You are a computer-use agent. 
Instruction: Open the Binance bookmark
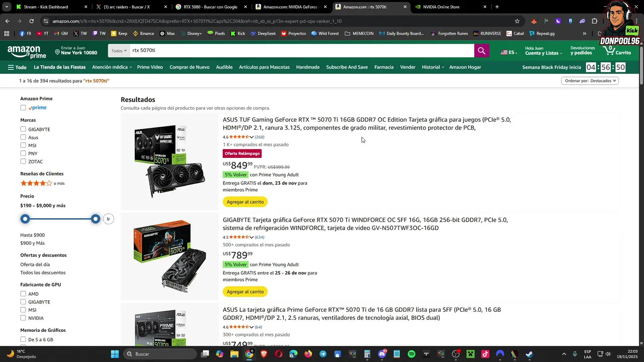click(143, 34)
